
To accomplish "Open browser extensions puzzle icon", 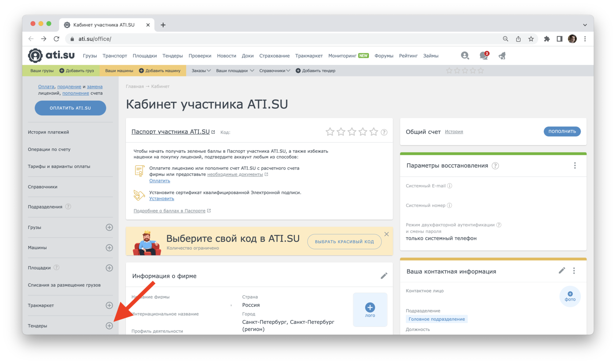I will point(547,39).
